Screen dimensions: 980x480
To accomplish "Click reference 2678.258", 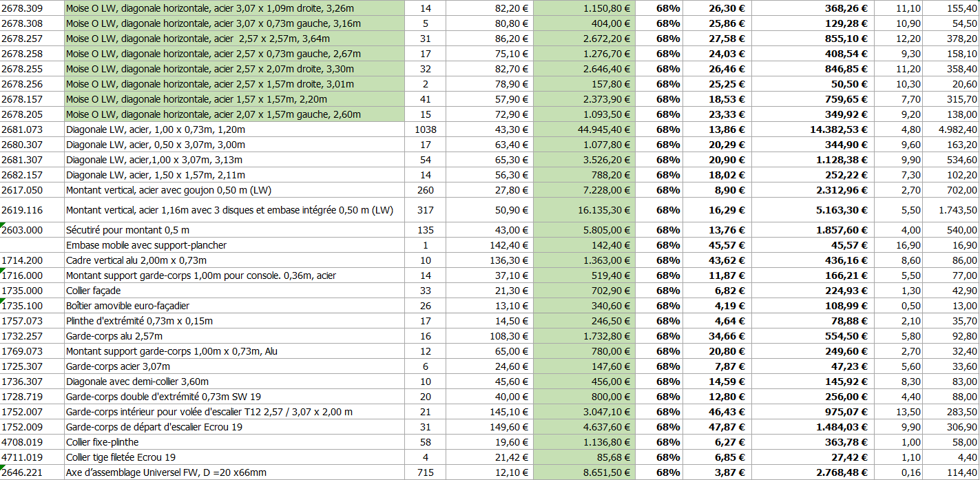I will tap(32, 54).
